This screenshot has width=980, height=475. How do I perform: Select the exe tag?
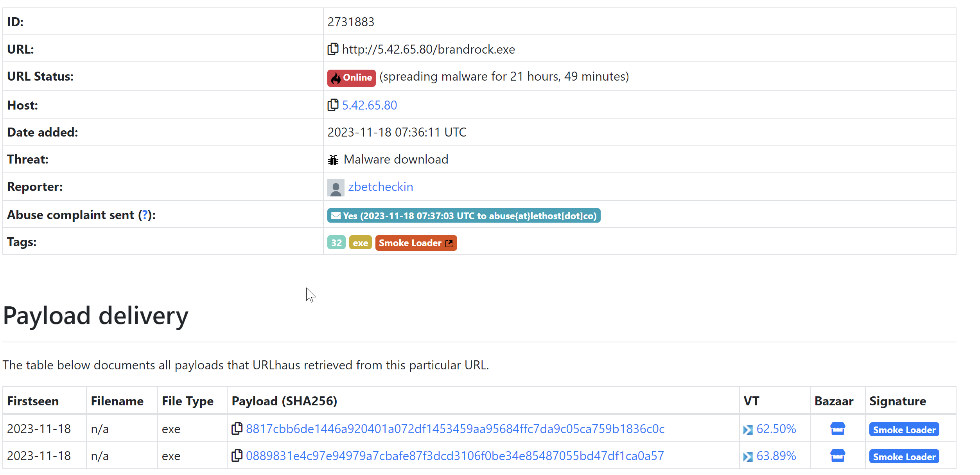[360, 243]
